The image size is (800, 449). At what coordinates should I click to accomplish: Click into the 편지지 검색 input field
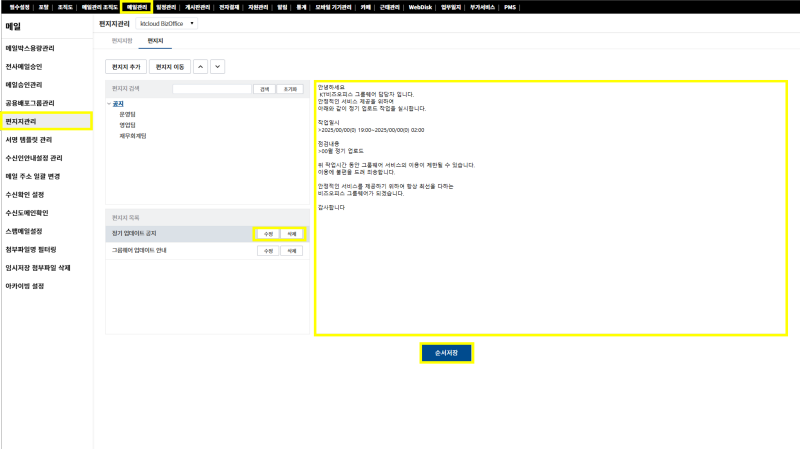[x=211, y=89]
